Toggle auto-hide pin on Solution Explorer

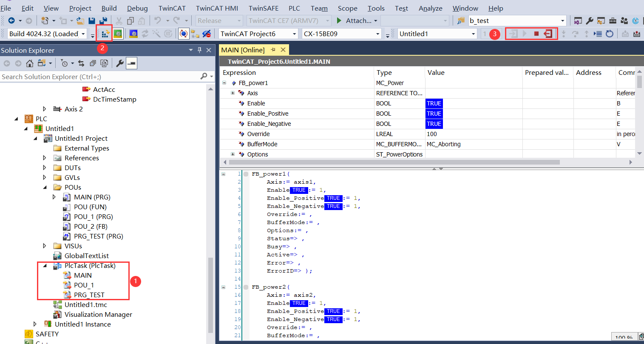pyautogui.click(x=199, y=50)
